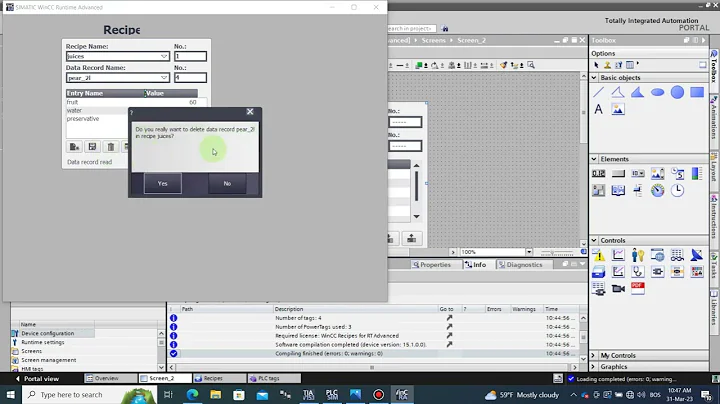Select the Text field object
The height and width of the screenshot is (404, 720).
click(598, 109)
